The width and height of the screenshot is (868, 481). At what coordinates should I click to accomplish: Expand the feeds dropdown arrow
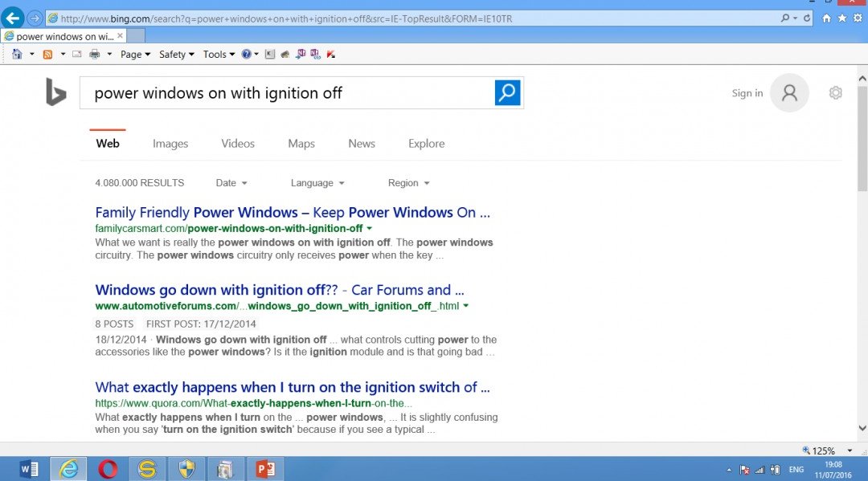(63, 54)
